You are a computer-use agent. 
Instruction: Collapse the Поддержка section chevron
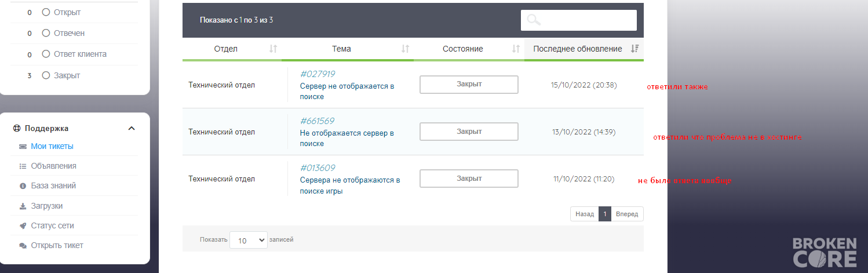coord(132,128)
